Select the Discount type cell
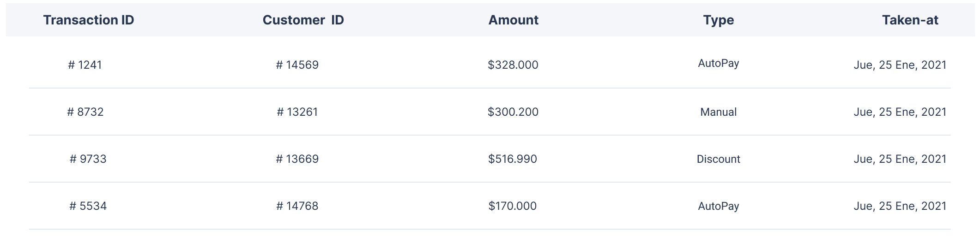This screenshot has height=249, width=980. 719,159
